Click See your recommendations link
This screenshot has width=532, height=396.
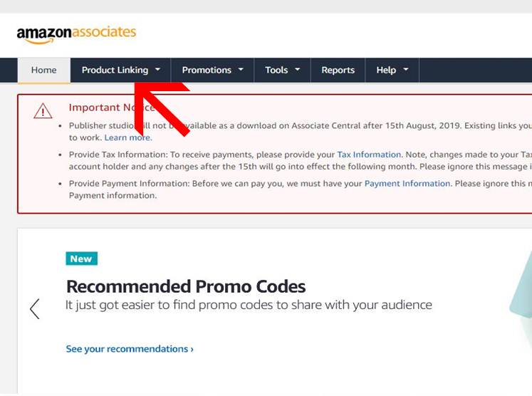coord(130,349)
